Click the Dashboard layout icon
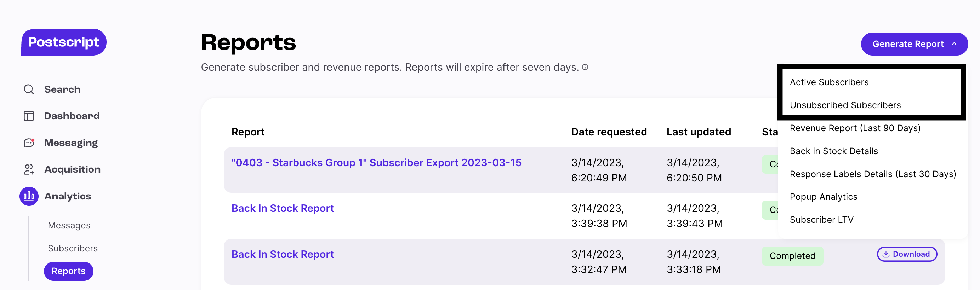 [29, 116]
